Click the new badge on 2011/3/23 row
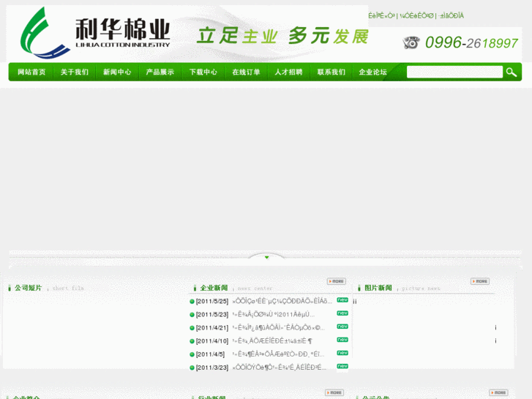This screenshot has width=532, height=399. click(x=342, y=366)
